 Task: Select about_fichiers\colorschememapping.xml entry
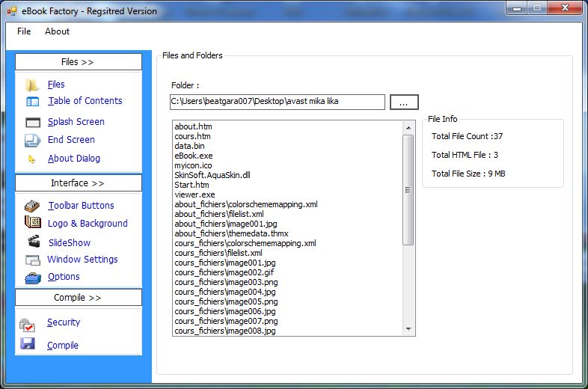[x=246, y=204]
